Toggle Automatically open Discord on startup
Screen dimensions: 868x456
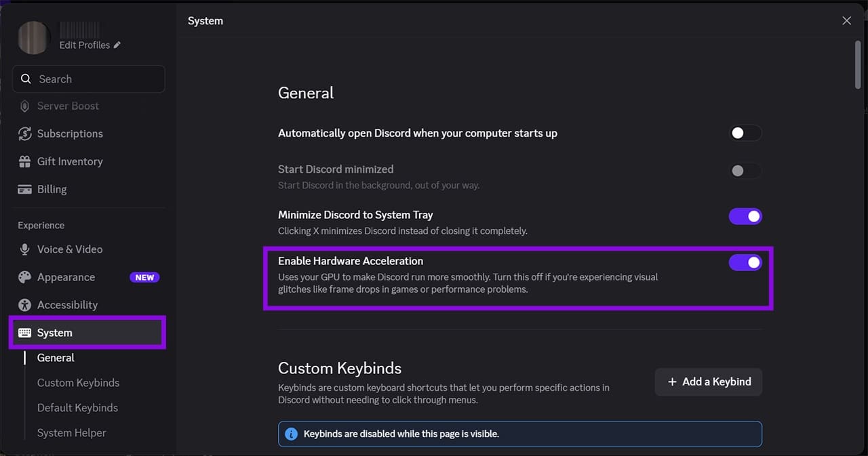click(x=745, y=133)
